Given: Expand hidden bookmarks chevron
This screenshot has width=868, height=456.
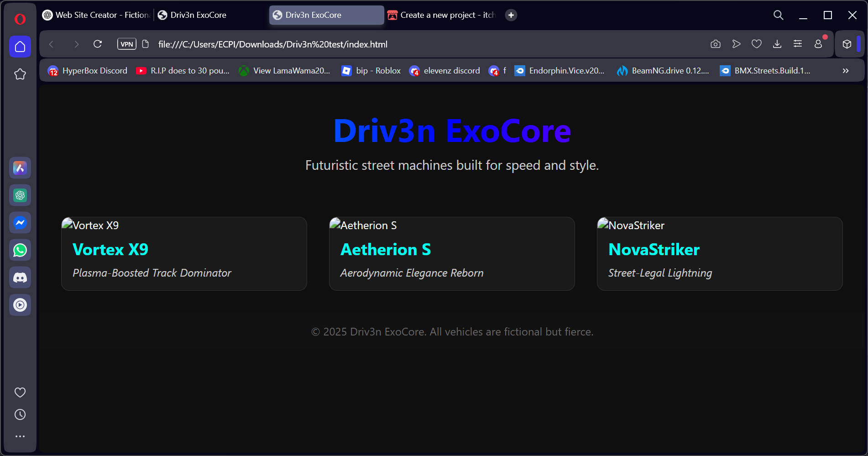Looking at the screenshot, I should pos(846,71).
